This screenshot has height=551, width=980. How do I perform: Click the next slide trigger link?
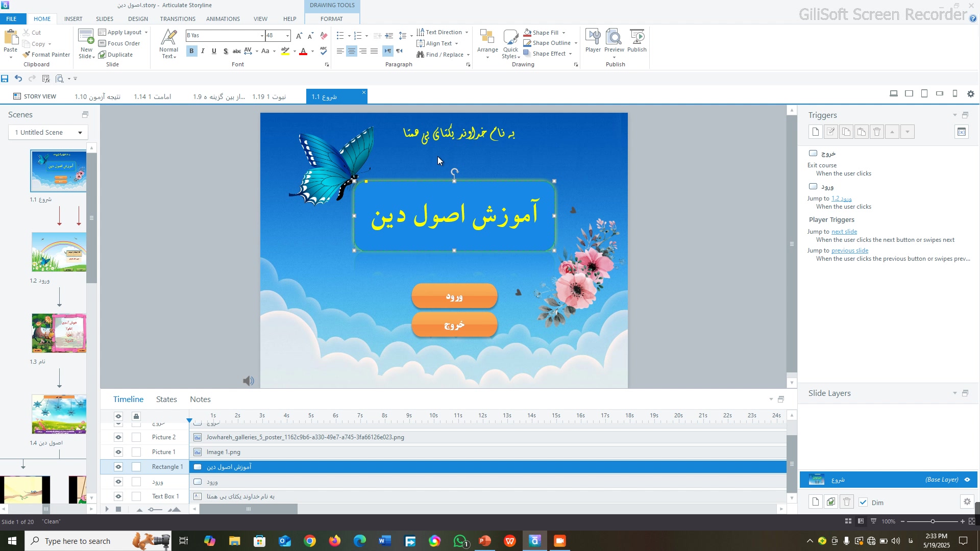coord(844,232)
